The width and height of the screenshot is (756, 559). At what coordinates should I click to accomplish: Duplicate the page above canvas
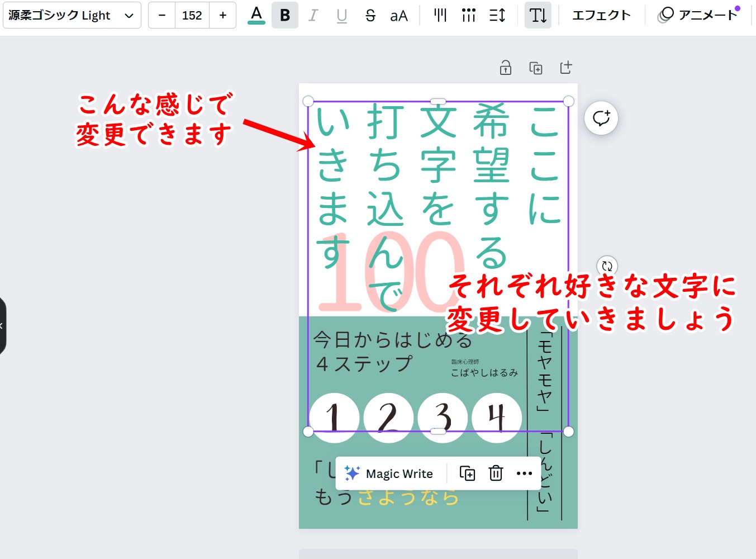536,68
